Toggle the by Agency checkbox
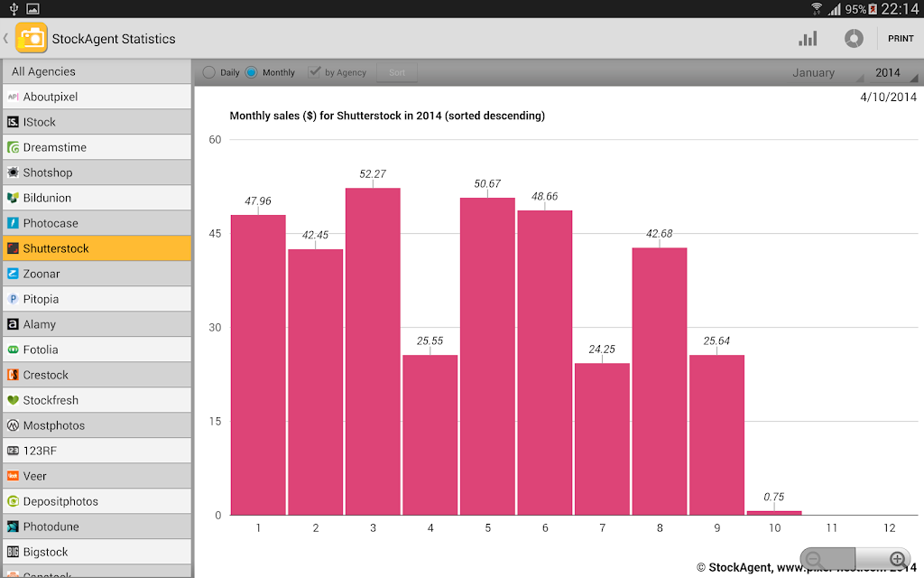 [315, 72]
